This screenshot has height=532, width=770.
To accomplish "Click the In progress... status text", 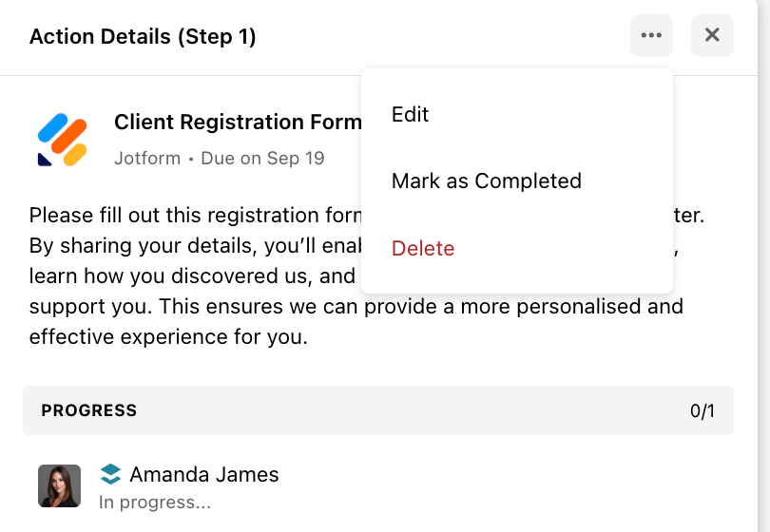I will click(x=155, y=502).
